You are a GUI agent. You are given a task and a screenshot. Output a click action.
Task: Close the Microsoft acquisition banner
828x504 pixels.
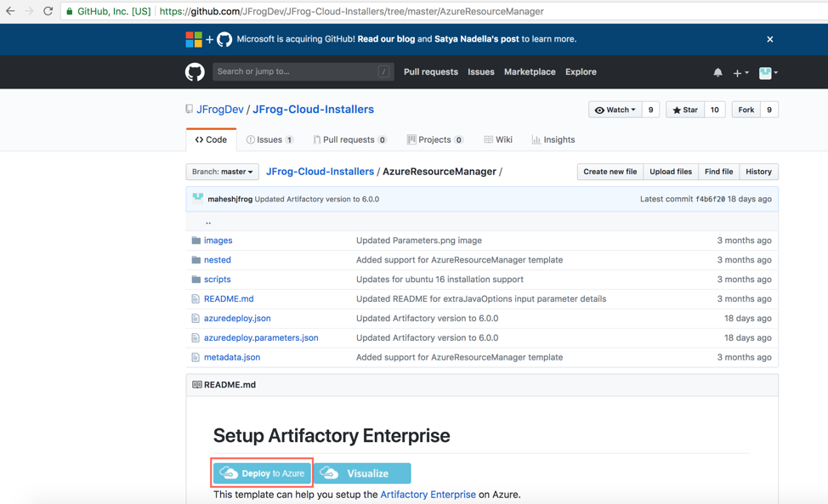[x=769, y=38]
